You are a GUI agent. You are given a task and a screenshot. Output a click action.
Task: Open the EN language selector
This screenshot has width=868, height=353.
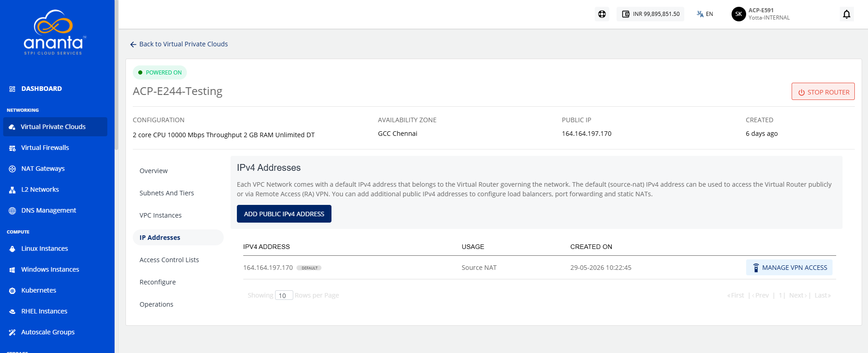tap(705, 14)
